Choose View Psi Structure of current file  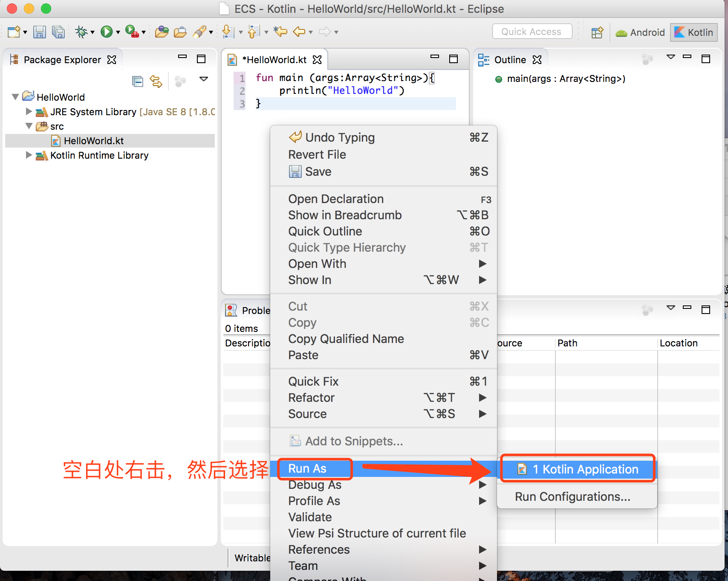[x=384, y=533]
